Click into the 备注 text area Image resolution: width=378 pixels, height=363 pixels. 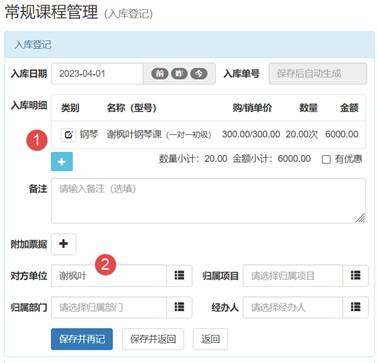[x=209, y=201]
